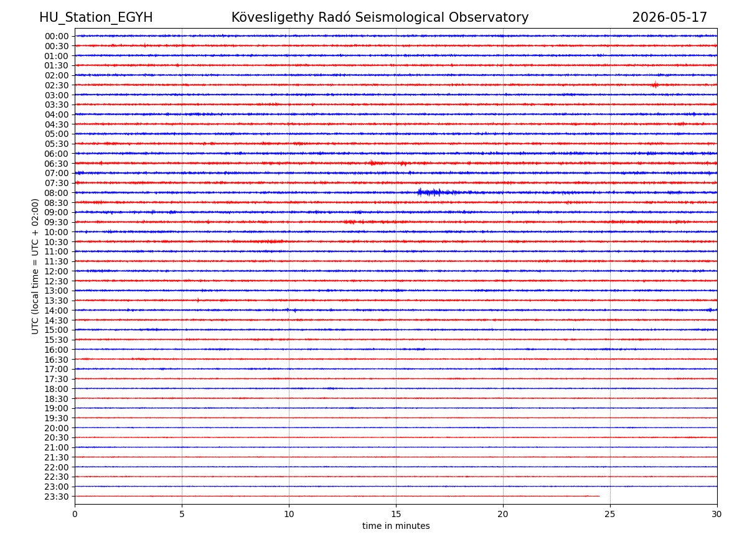The image size is (747, 560).
Task: Click the 06:30 red trace burst
Action: tap(372, 163)
